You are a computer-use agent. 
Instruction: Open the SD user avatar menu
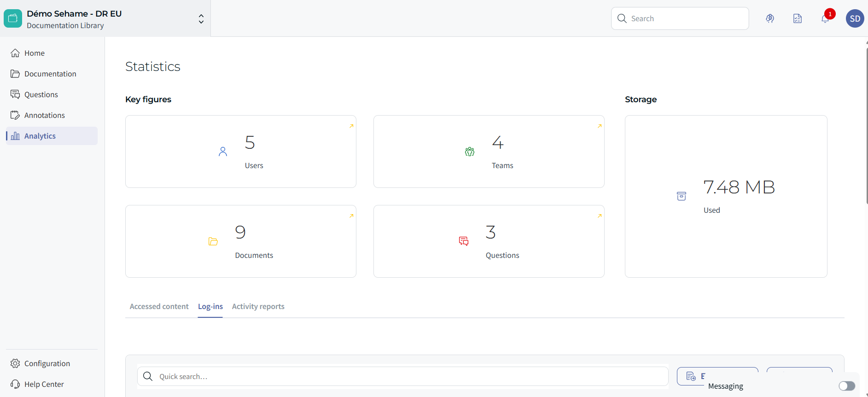855,18
